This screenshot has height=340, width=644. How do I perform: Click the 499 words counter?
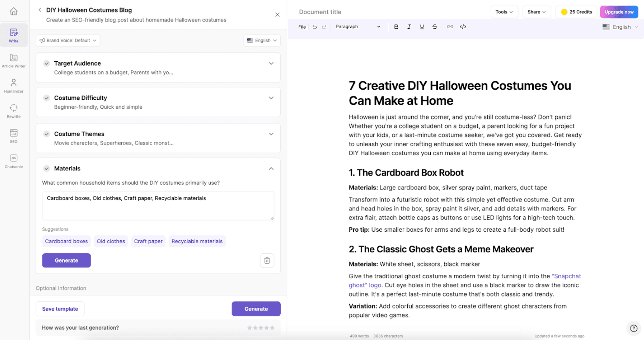(x=359, y=336)
